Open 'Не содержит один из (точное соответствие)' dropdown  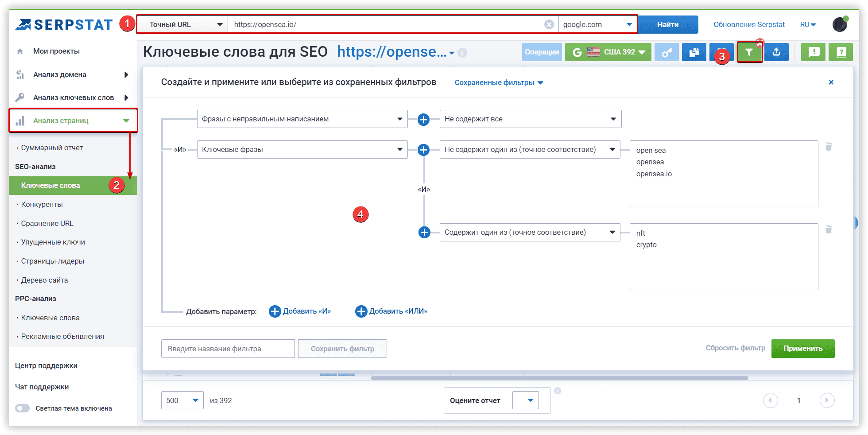(x=530, y=150)
